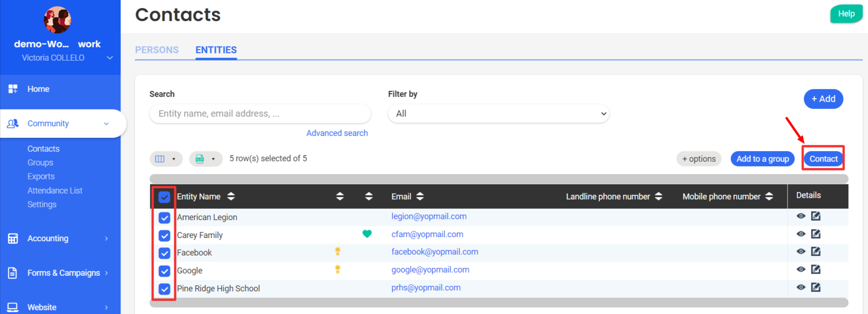Click the bottom horizontal scrollbar of the table
868x314 pixels.
click(498, 303)
